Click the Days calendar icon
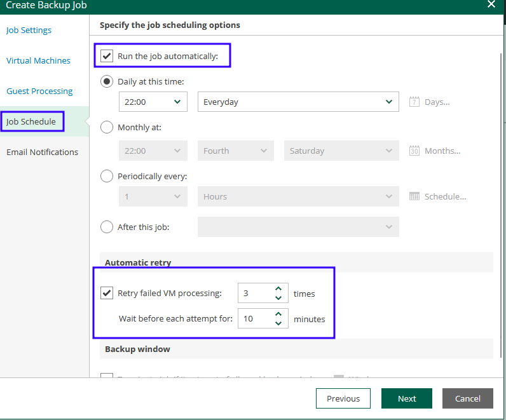 [x=414, y=102]
